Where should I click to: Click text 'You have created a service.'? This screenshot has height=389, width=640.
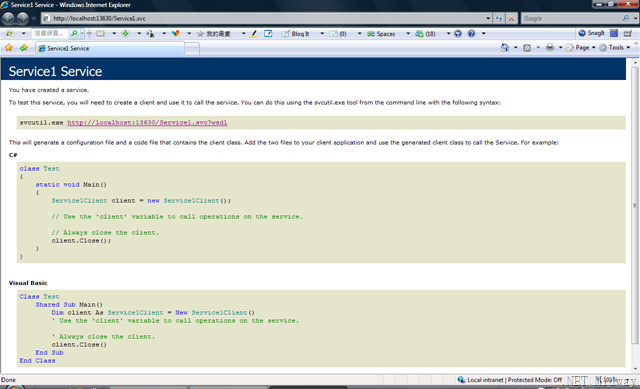49,90
